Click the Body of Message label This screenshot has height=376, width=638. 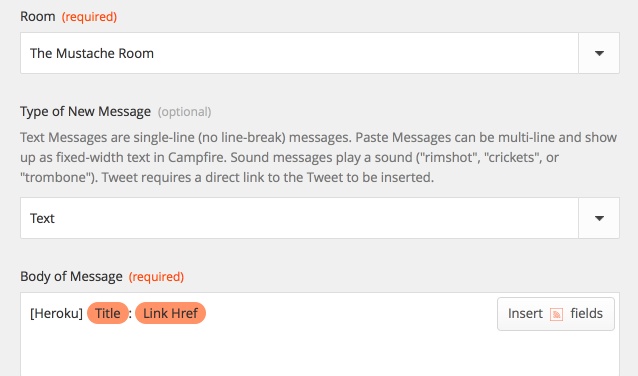[x=71, y=277]
